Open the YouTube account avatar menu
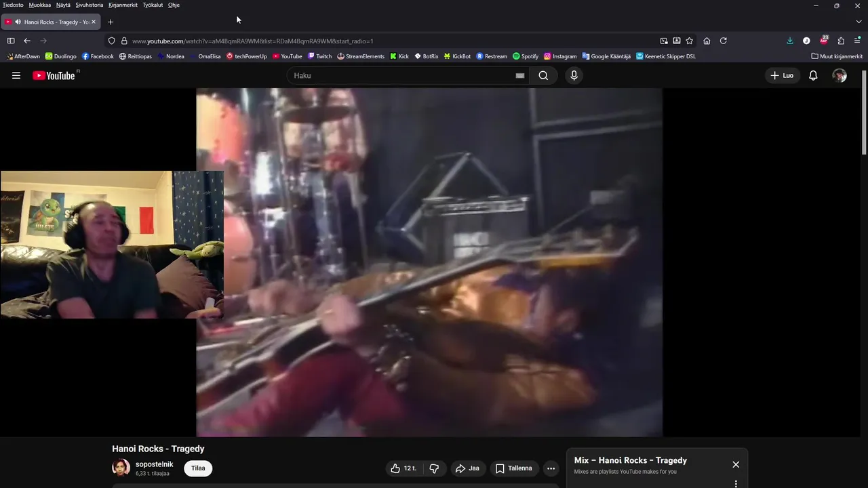 (x=840, y=75)
